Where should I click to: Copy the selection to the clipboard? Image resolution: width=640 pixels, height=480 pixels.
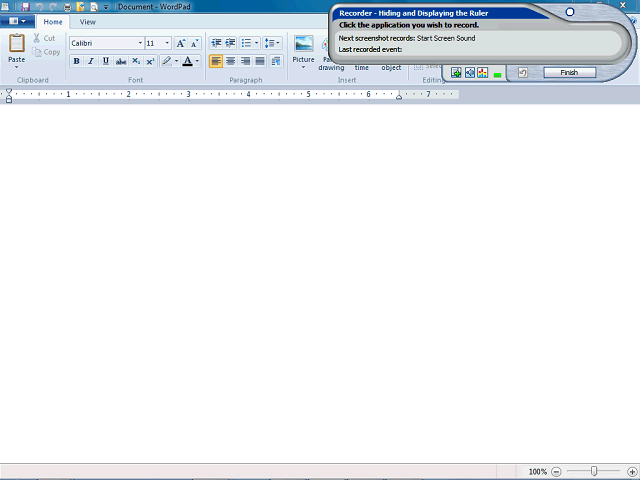click(x=46, y=52)
